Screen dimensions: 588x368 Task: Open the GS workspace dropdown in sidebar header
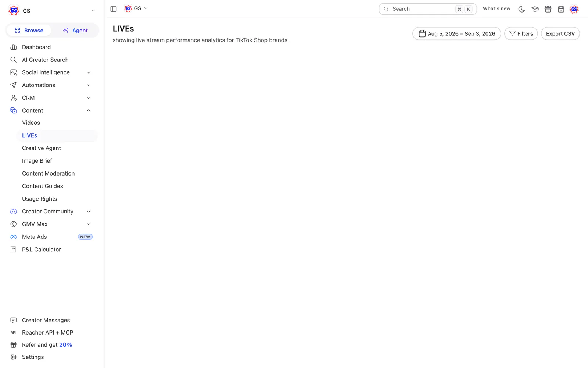[52, 11]
